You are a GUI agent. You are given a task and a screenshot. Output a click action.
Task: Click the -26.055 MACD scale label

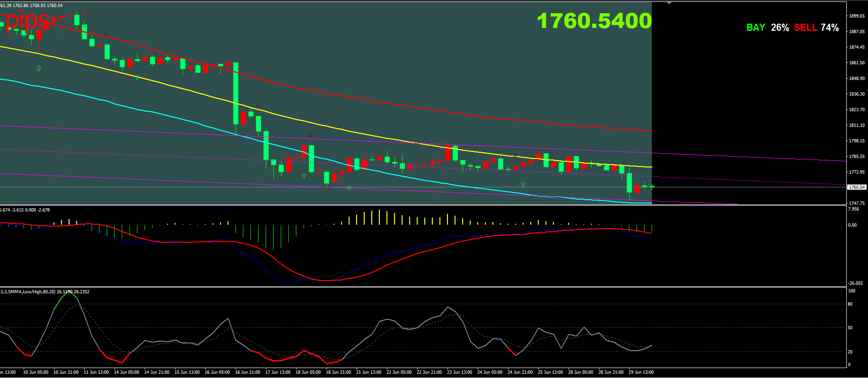pyautogui.click(x=855, y=283)
